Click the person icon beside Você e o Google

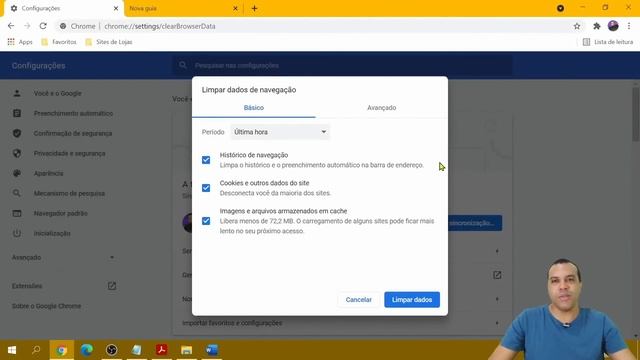17,93
